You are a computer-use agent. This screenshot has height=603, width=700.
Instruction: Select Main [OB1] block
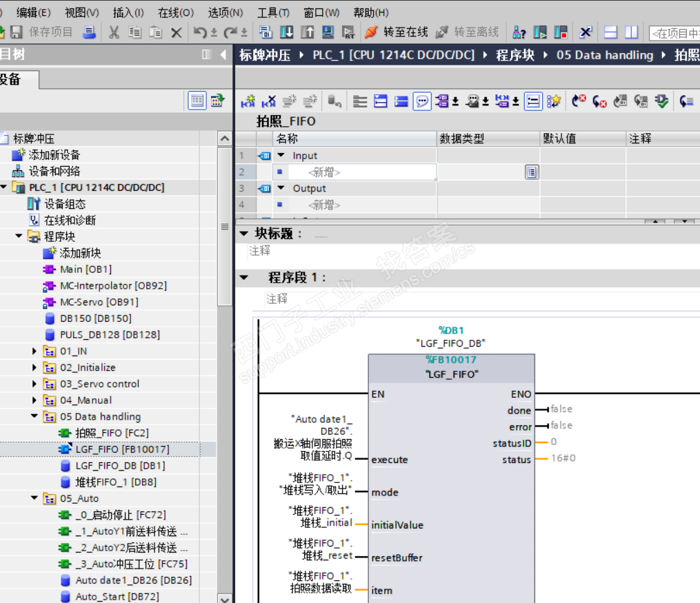click(x=86, y=269)
